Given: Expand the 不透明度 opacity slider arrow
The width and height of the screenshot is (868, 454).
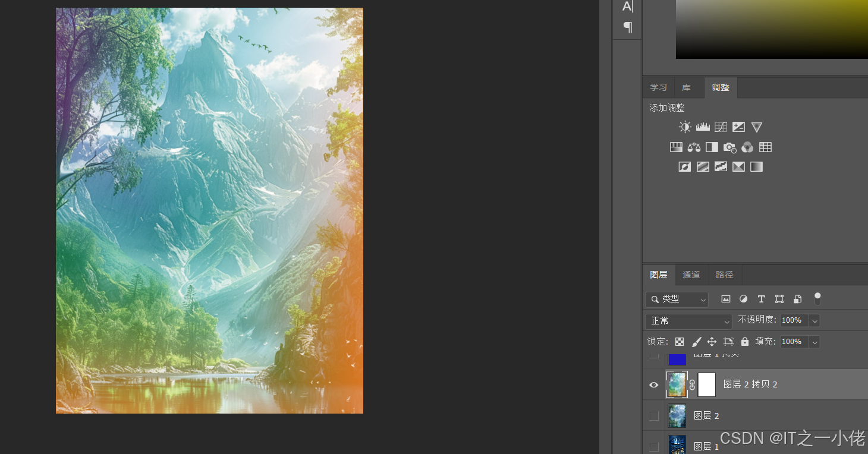Looking at the screenshot, I should pyautogui.click(x=815, y=320).
